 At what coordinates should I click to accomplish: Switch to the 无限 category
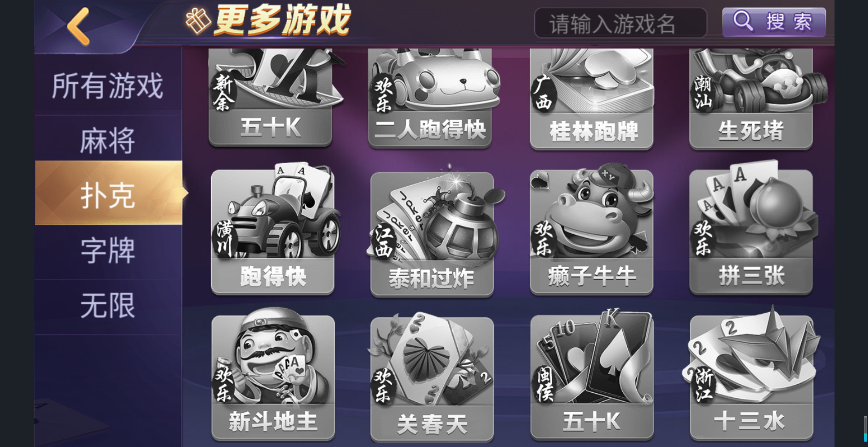click(x=108, y=306)
